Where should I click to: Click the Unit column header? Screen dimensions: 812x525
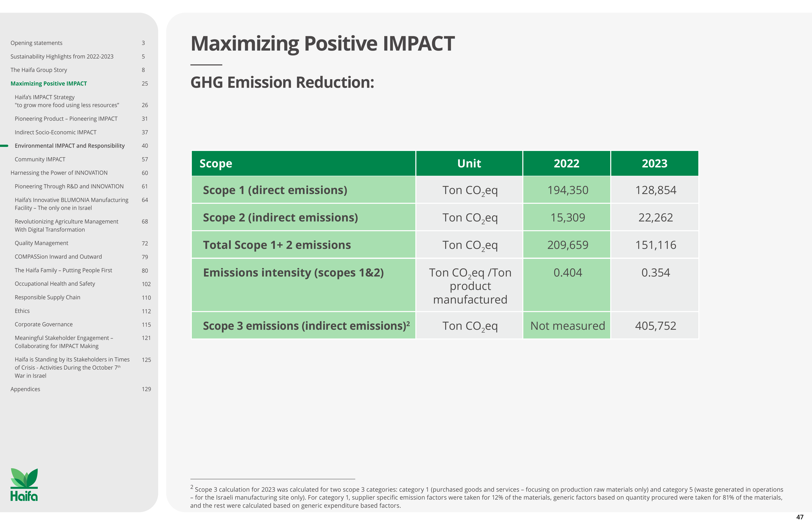tap(469, 164)
